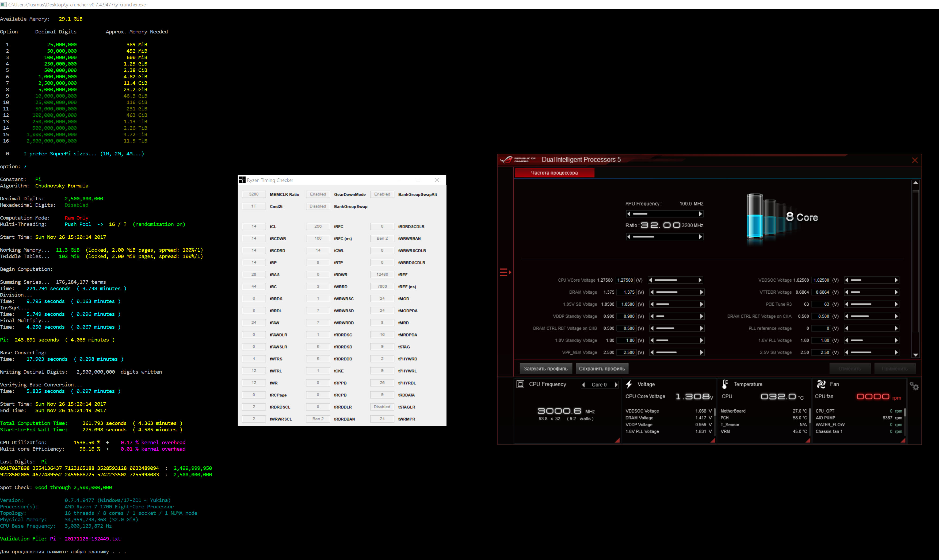This screenshot has height=560, width=939.
Task: Click the Ryzen Timing Checker window icon
Action: (x=242, y=180)
